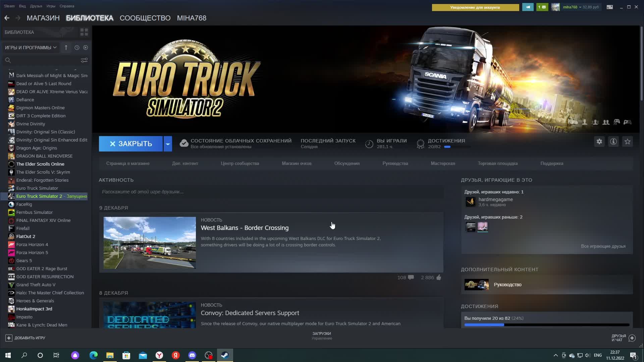Click the game info icon
Image resolution: width=644 pixels, height=362 pixels.
613,141
